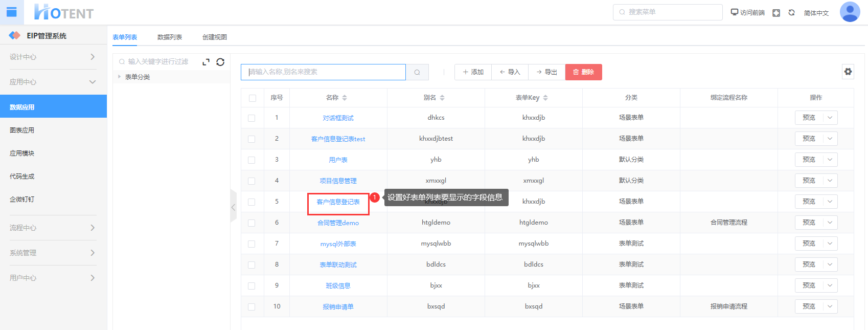The image size is (868, 330).
Task: Open the user avatar menu
Action: [850, 12]
